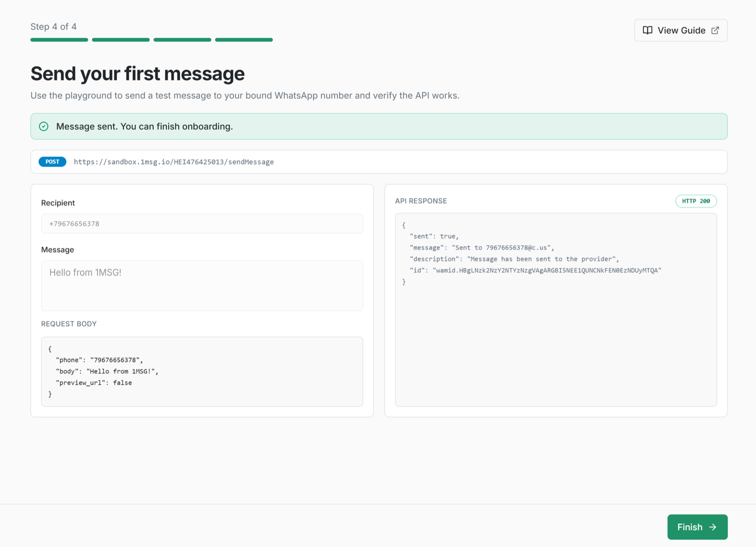Screen dimensions: 756x547
Task: Click the "description" response line
Action: pos(514,259)
